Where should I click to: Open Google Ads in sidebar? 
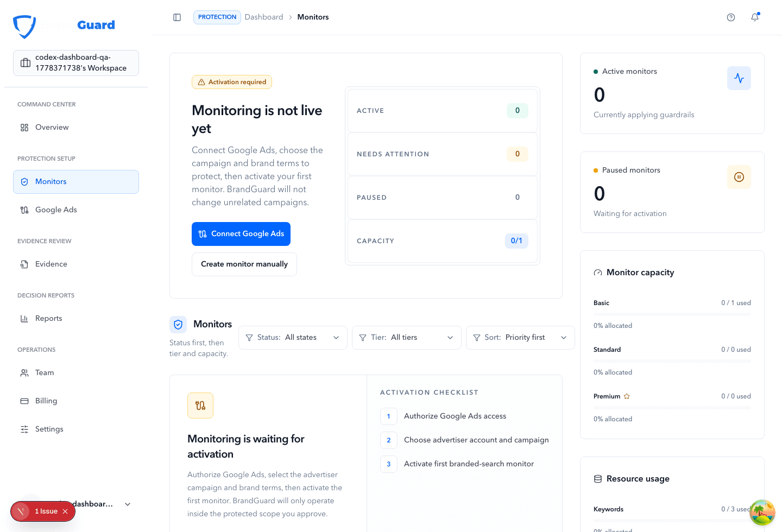76,210
